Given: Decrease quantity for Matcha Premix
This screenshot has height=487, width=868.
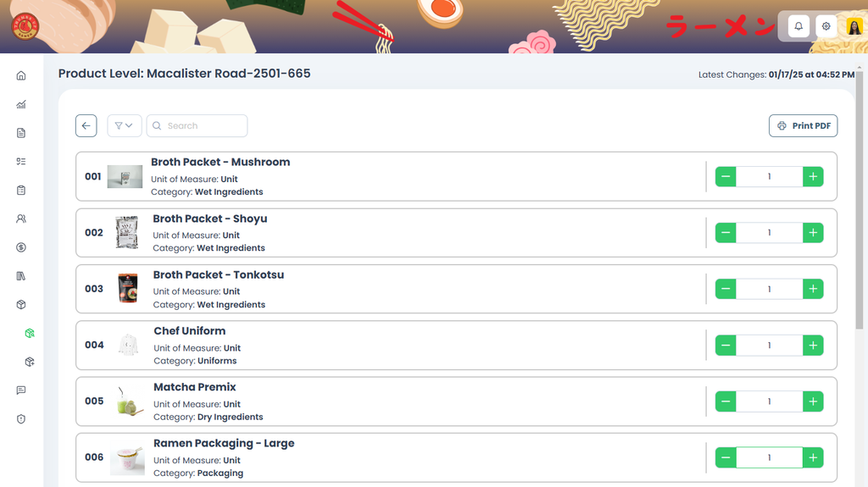Looking at the screenshot, I should (726, 401).
